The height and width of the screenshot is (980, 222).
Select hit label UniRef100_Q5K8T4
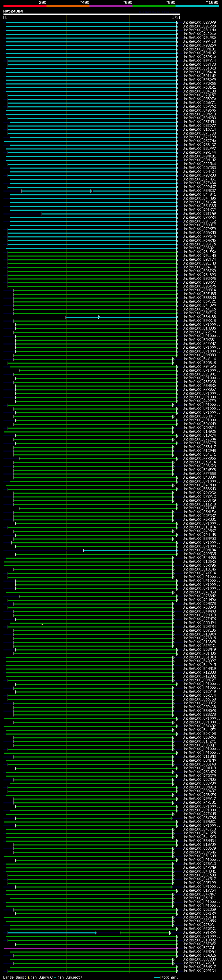pos(199,428)
